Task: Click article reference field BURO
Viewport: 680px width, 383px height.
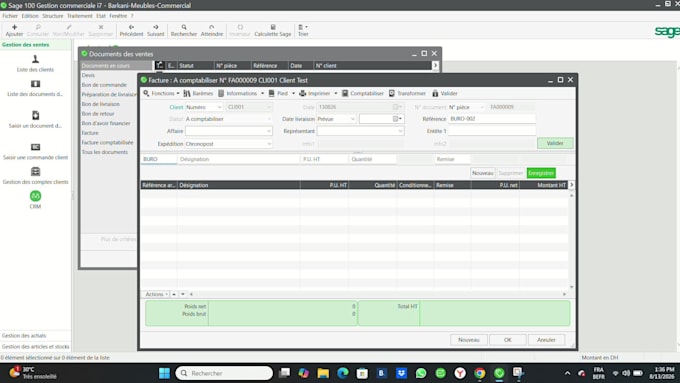Action: [x=159, y=159]
